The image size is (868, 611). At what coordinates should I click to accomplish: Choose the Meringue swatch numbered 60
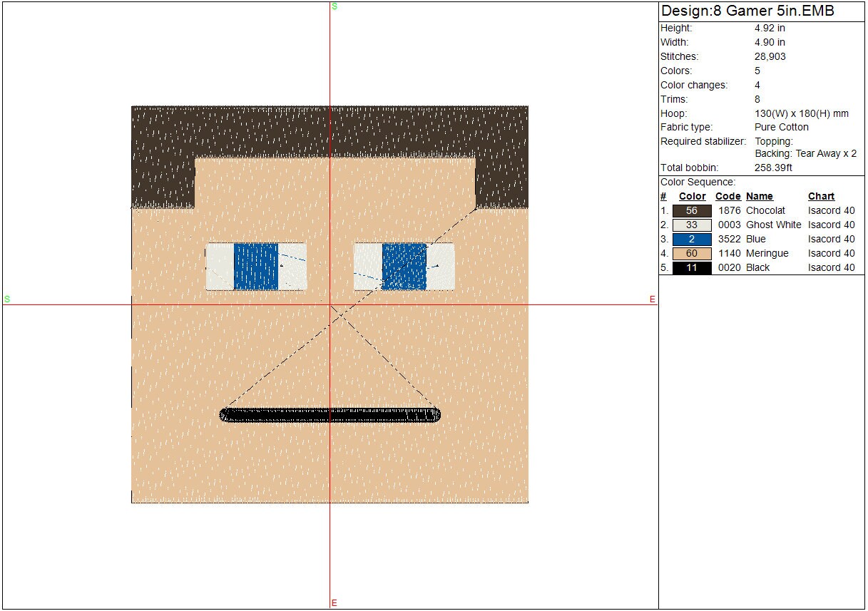tap(691, 253)
